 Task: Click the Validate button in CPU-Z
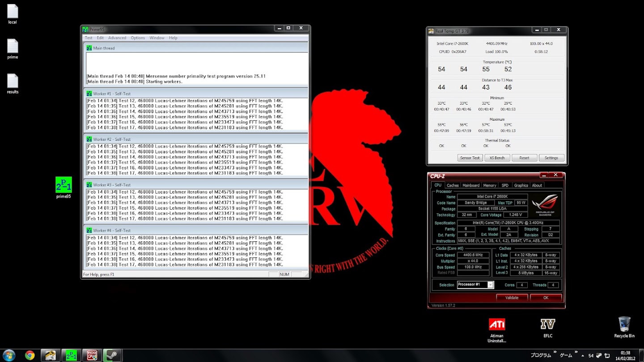tap(512, 298)
